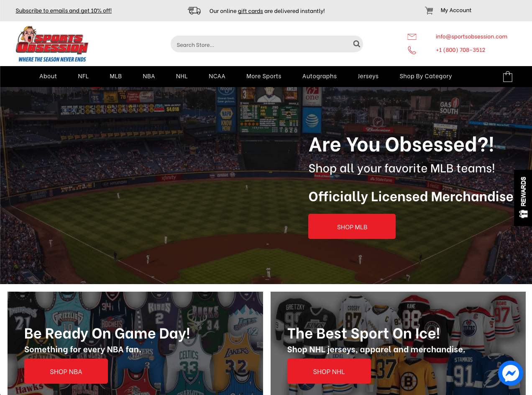Click the delivery truck icon
Image resolution: width=532 pixels, height=395 pixels.
pyautogui.click(x=194, y=10)
